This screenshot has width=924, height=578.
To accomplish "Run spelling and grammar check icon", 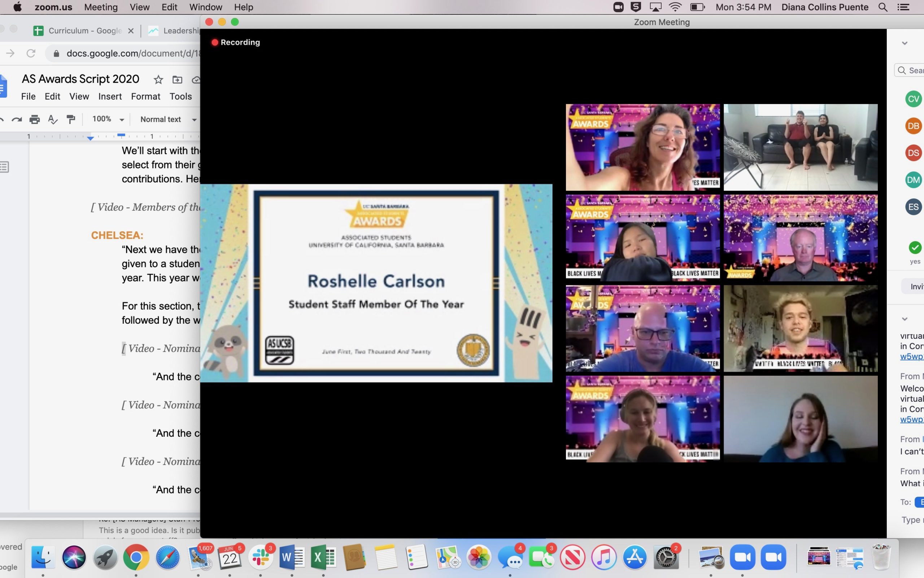I will pos(53,120).
